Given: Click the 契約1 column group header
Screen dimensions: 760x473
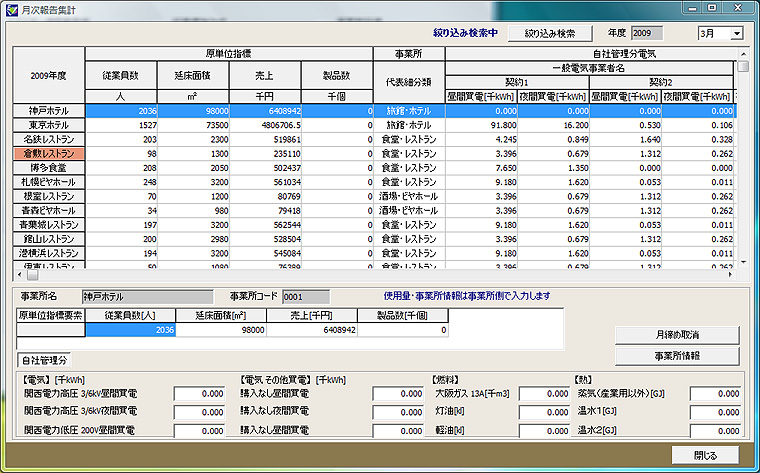Looking at the screenshot, I should point(517,82).
